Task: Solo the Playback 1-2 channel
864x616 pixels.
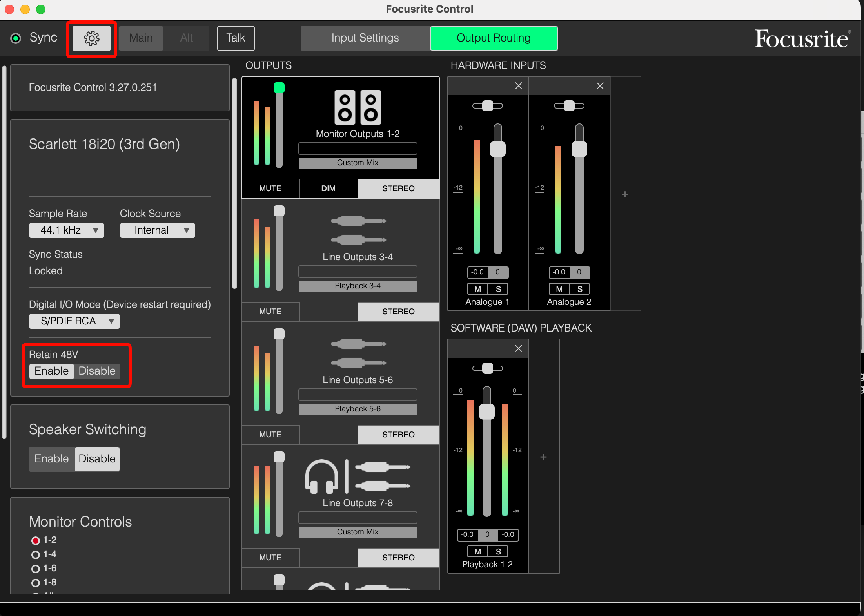Action: tap(498, 551)
